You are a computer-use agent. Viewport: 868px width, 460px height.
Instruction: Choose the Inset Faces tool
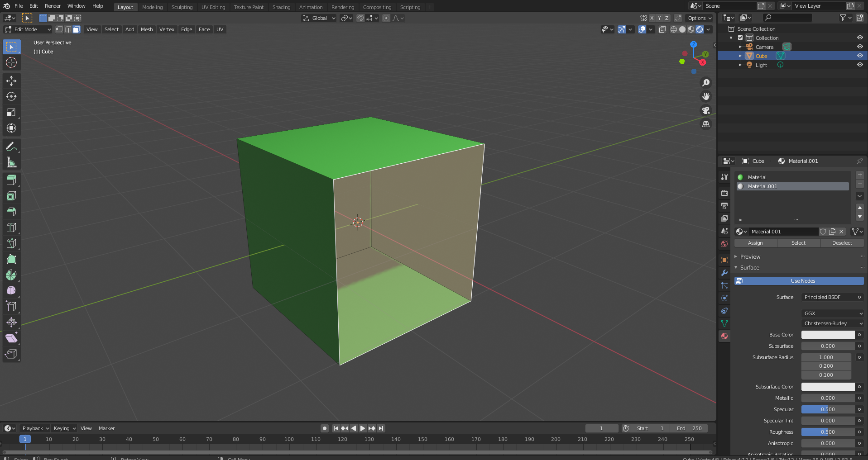[x=11, y=196]
